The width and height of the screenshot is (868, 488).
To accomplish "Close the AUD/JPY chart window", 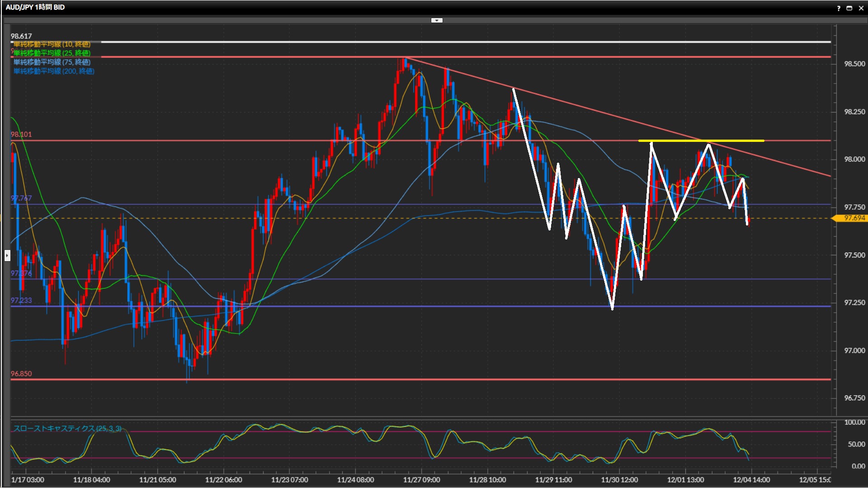I will [x=860, y=8].
